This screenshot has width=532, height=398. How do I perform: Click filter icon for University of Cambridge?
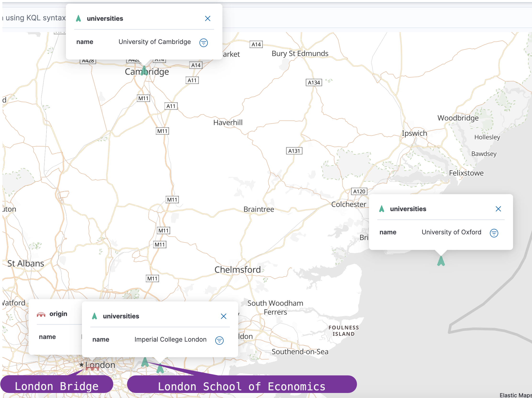204,43
